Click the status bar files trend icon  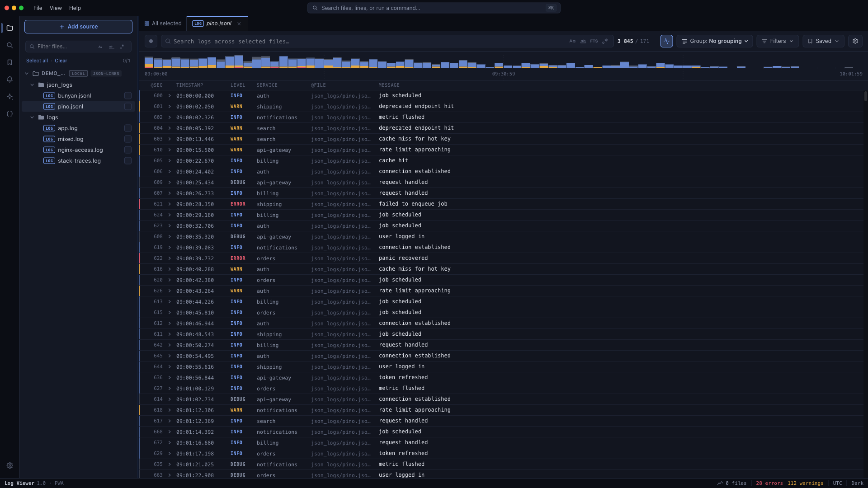(720, 483)
